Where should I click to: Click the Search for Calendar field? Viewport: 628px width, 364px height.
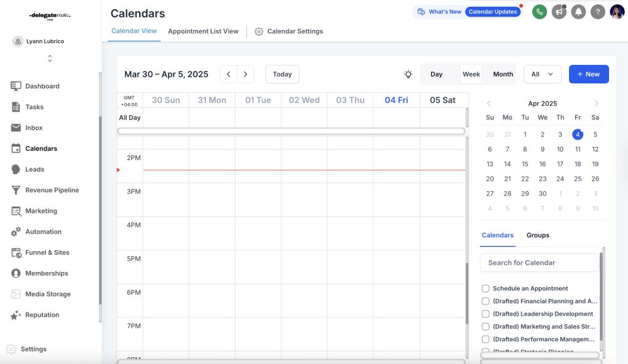pyautogui.click(x=539, y=263)
